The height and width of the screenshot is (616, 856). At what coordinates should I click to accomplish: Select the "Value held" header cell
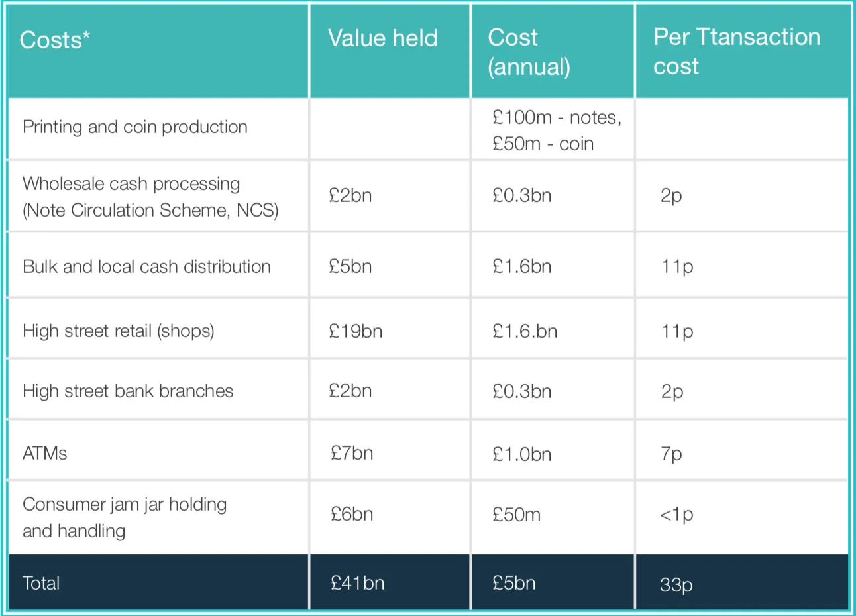click(382, 38)
